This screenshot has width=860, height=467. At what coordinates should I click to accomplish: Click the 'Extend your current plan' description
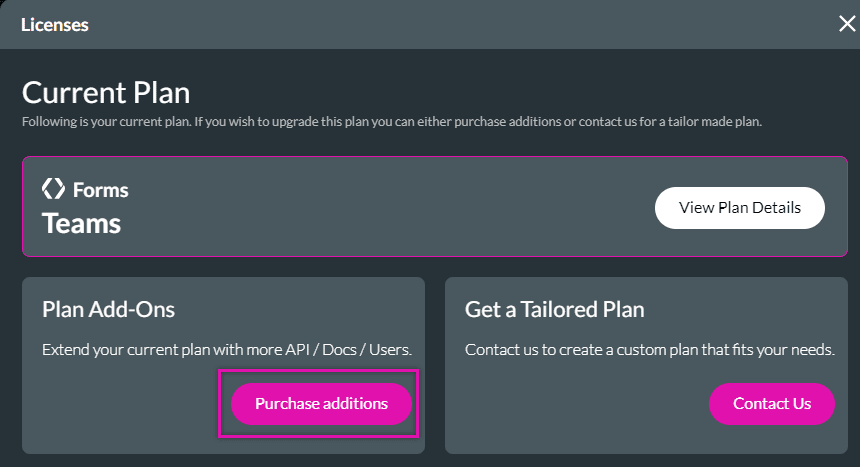(227, 350)
